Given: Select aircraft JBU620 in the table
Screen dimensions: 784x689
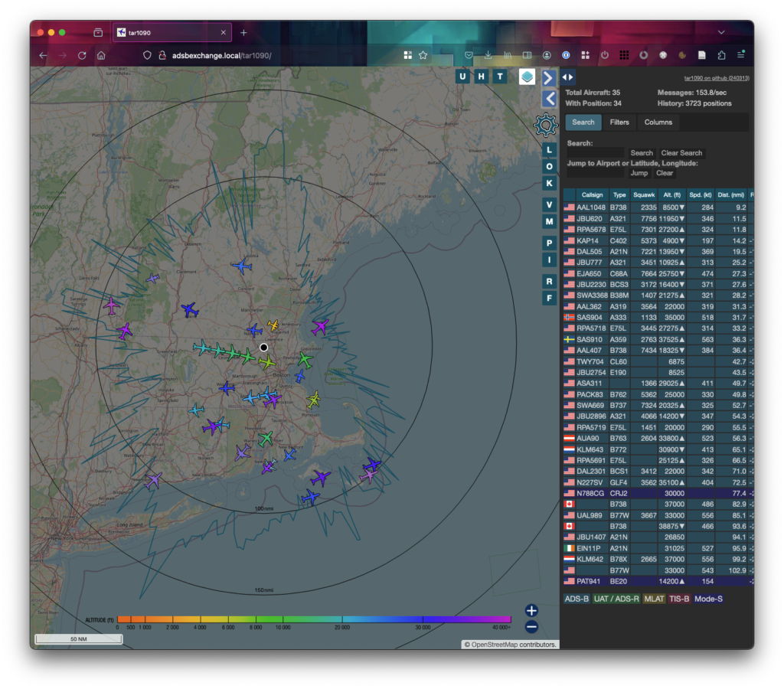Looking at the screenshot, I should click(x=658, y=218).
